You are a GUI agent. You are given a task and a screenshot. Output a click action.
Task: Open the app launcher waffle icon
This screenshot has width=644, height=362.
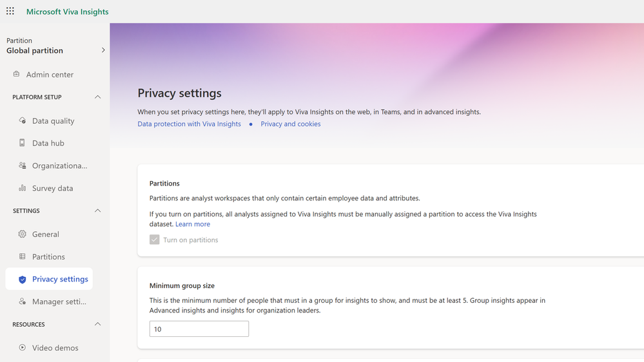point(10,11)
